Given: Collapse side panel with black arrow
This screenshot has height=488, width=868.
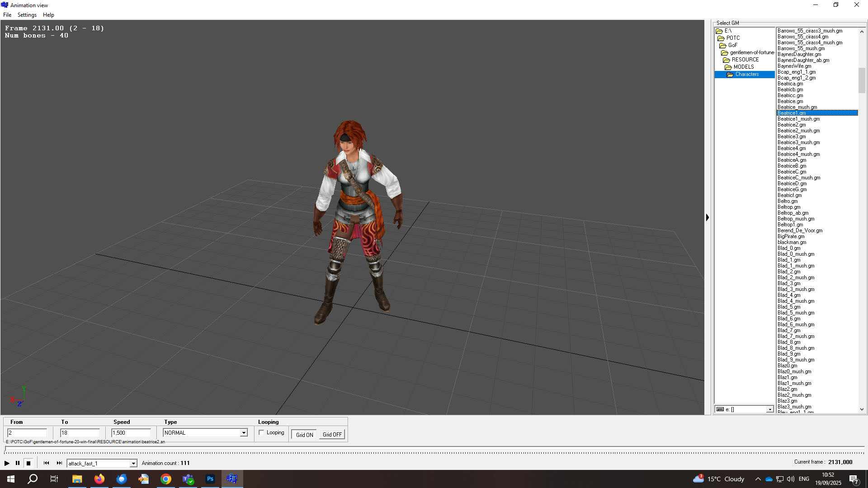Looking at the screenshot, I should [708, 217].
